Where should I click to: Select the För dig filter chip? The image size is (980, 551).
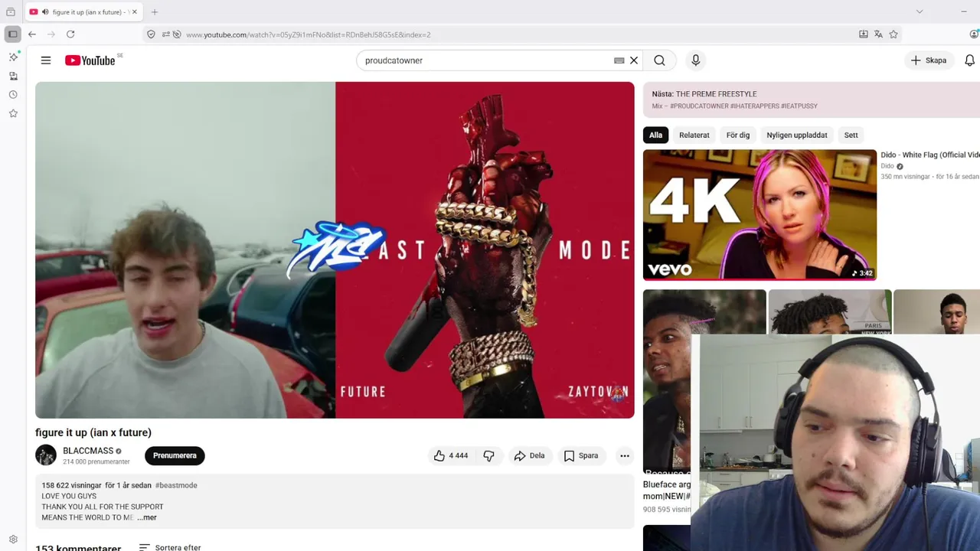tap(738, 135)
